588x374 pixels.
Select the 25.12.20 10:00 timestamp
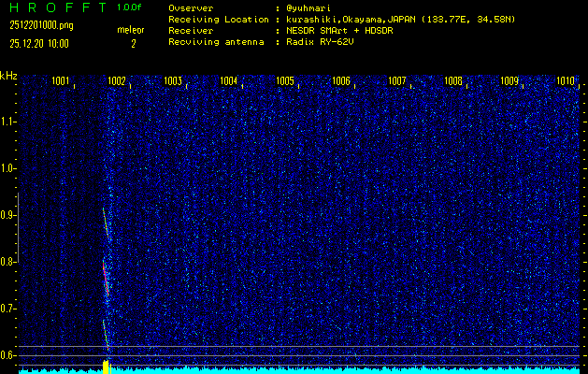[40, 44]
